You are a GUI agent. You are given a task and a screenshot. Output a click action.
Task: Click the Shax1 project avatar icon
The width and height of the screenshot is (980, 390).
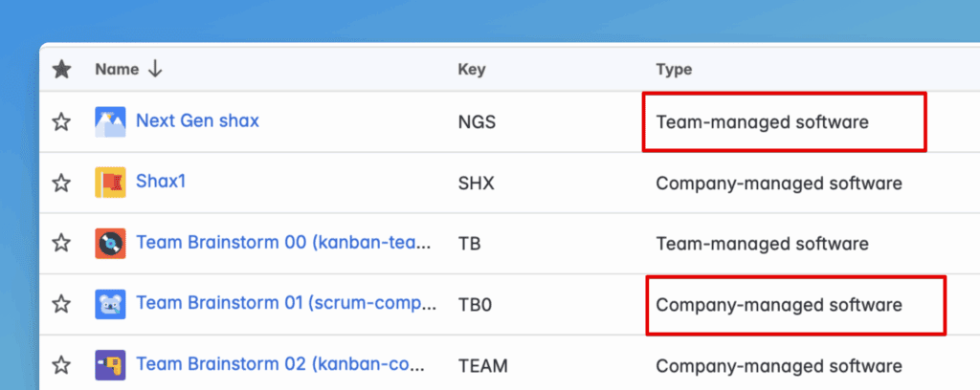pos(110,183)
